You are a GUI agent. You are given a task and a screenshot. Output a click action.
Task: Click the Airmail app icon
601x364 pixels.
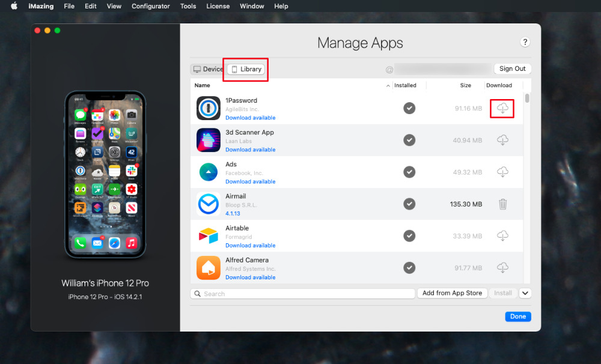pyautogui.click(x=209, y=204)
